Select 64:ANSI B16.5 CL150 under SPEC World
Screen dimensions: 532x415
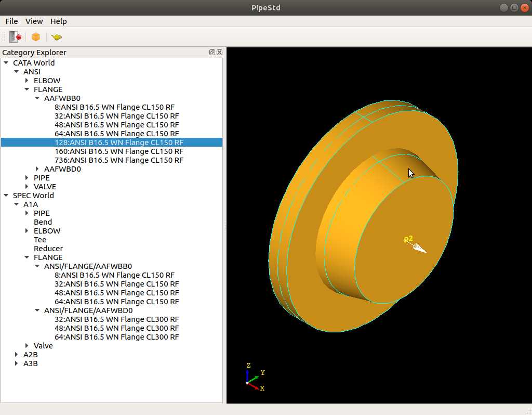coord(116,301)
